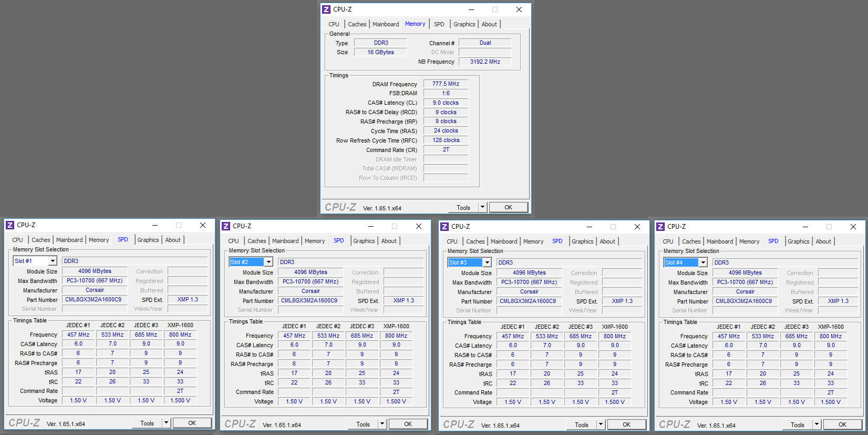Viewport: 868px width, 435px height.
Task: Close the Memory tab CPU-Z window
Action: click(519, 9)
